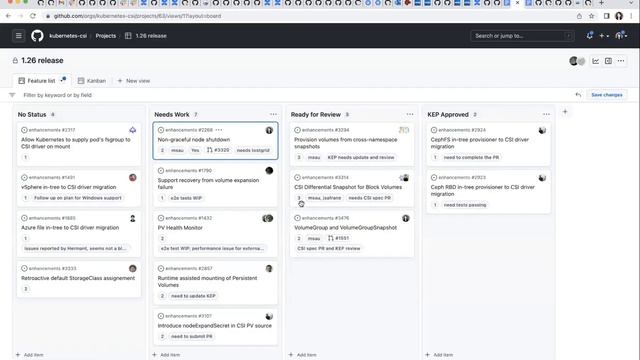Open Support recovery from volume expansion failure card

208,184
